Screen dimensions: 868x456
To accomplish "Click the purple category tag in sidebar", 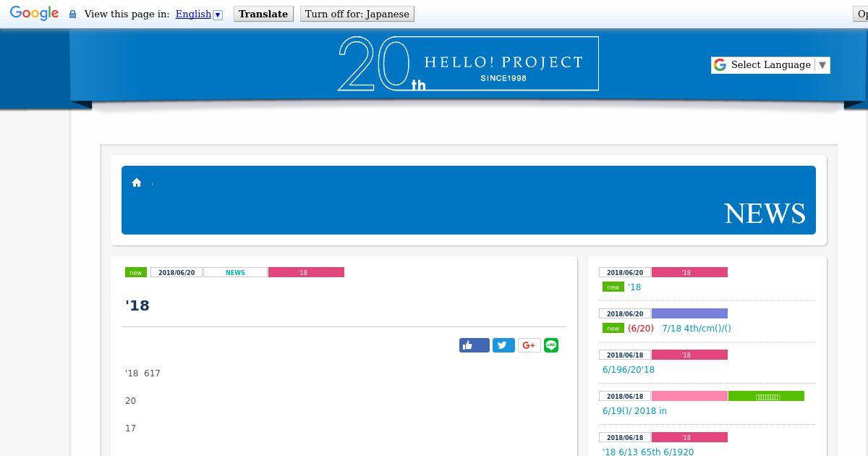I will coord(689,313).
